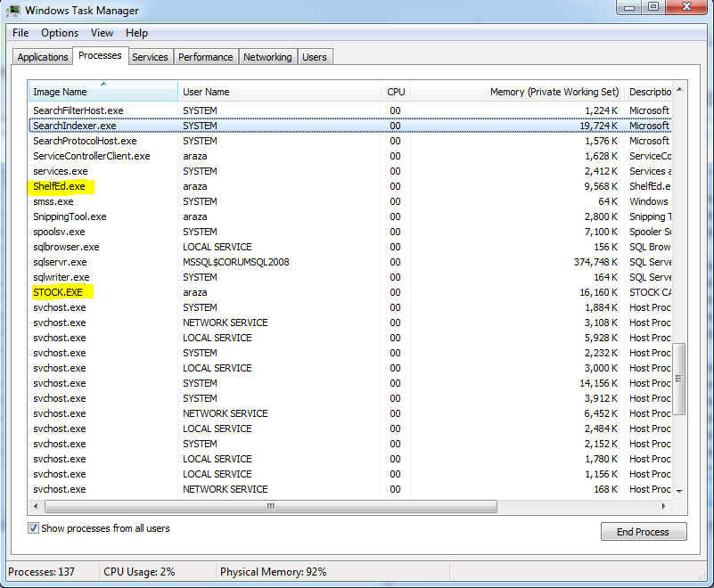Sort by Memory (Private Working Set) column

[x=554, y=92]
